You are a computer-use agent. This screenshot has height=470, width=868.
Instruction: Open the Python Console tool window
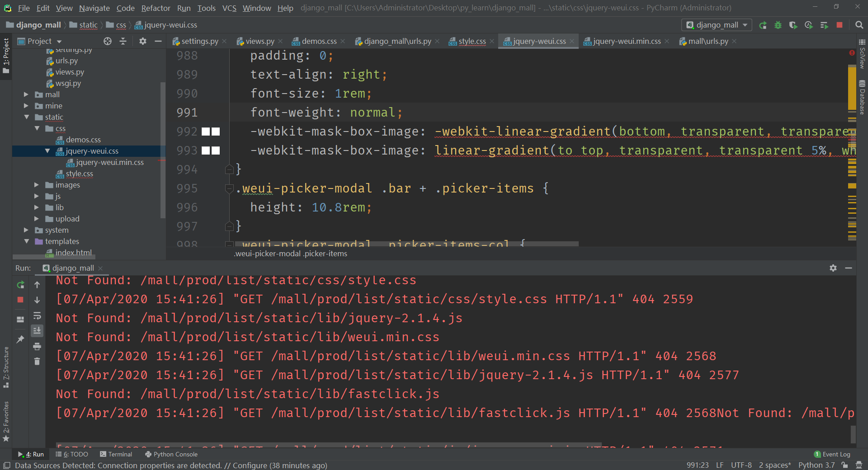click(x=171, y=454)
